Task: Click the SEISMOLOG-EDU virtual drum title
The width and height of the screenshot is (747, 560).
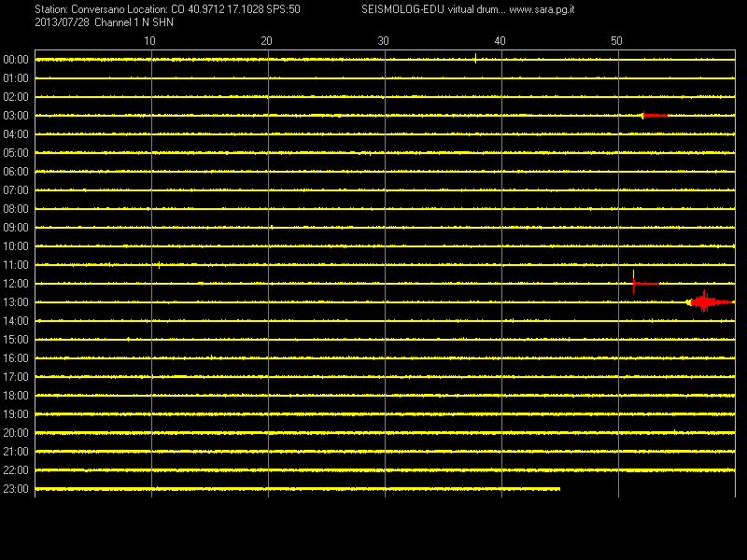Action: (x=433, y=9)
